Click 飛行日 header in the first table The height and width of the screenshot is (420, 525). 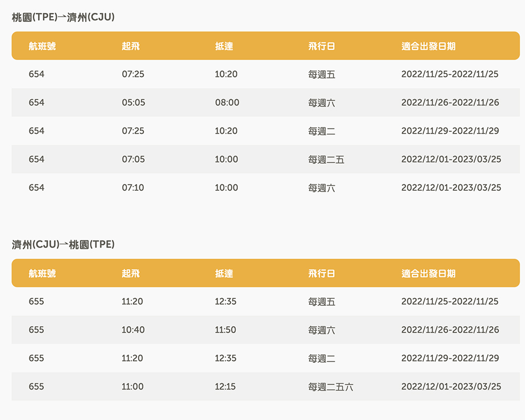tap(321, 46)
